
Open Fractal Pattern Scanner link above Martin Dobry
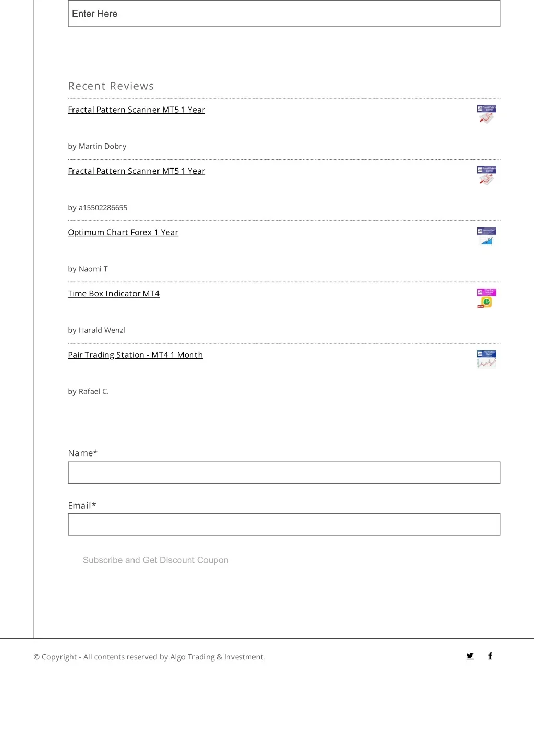[x=137, y=110]
